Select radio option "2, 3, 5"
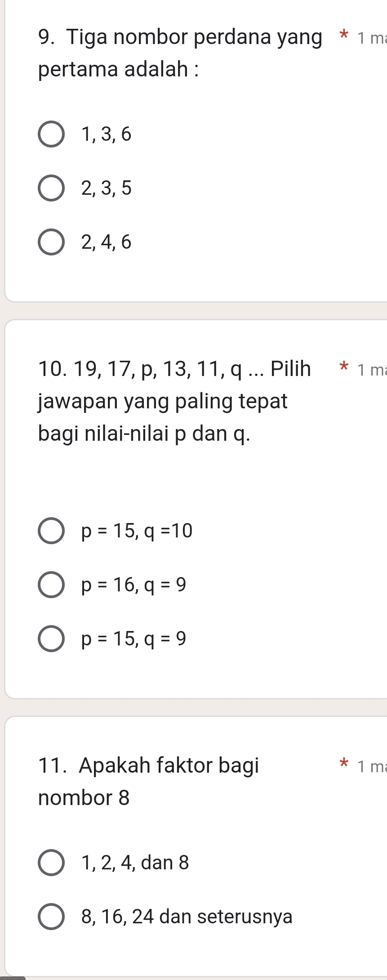The height and width of the screenshot is (980, 387). [51, 189]
